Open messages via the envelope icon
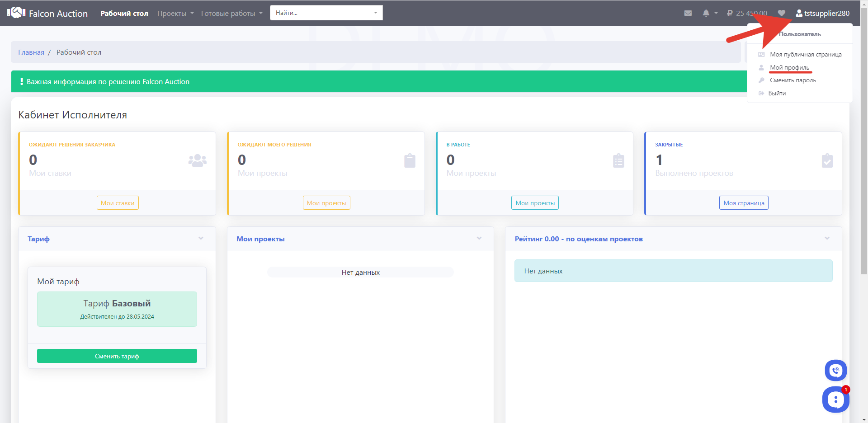 pos(688,13)
